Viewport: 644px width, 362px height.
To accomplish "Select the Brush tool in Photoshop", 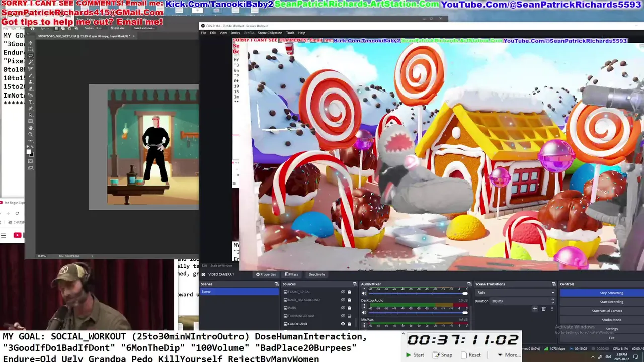I will pyautogui.click(x=30, y=75).
